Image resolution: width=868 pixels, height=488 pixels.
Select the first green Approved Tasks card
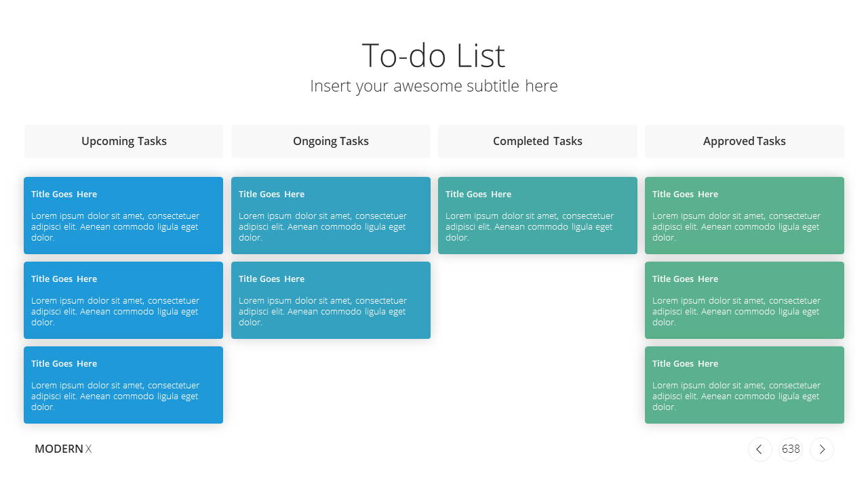click(x=745, y=216)
